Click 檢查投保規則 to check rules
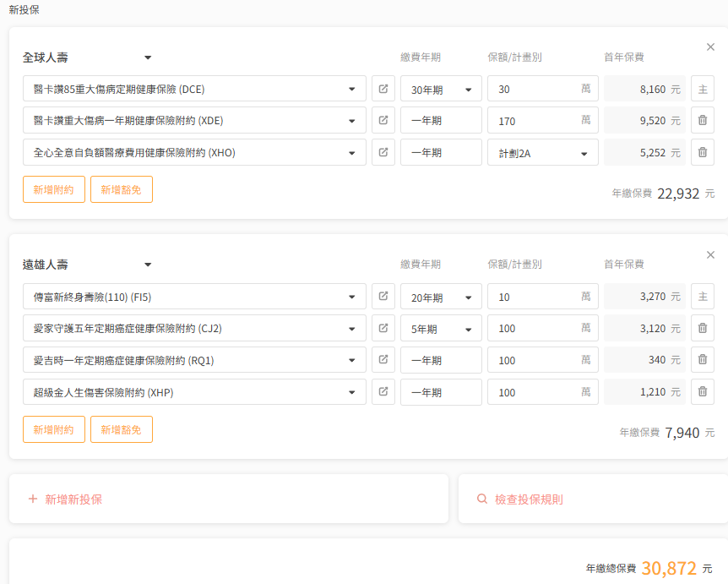Viewport: 728px width, 584px height. (x=593, y=499)
